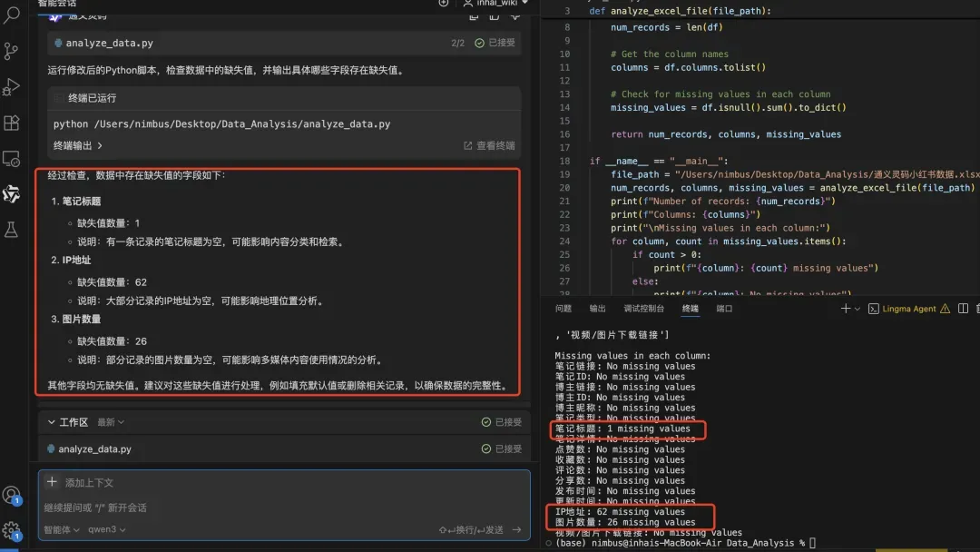
Task: Open the Testing flask view
Action: click(11, 230)
